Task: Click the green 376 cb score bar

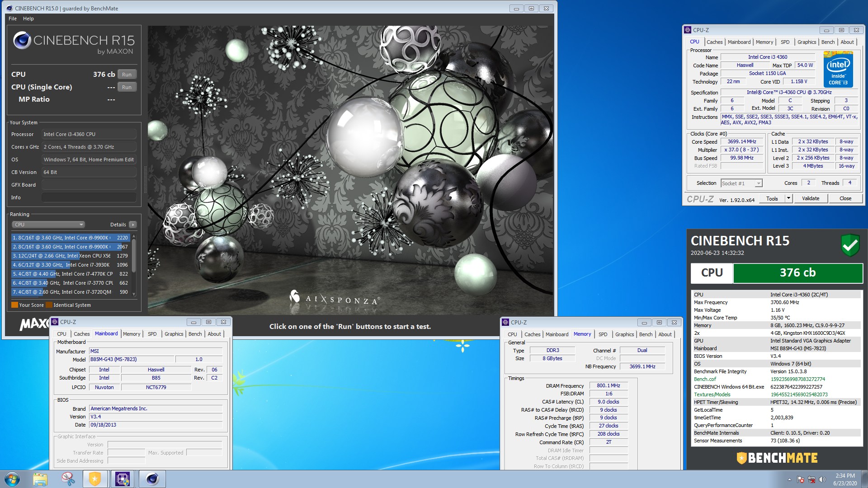Action: 797,273
